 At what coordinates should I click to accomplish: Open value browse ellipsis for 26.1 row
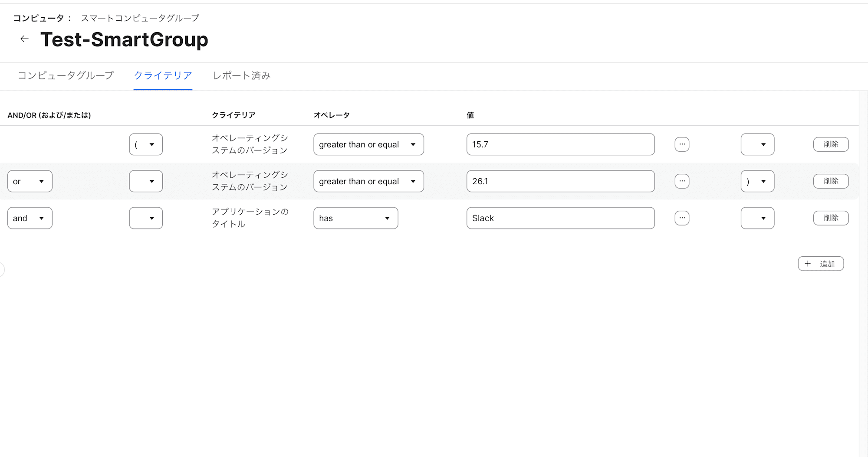coord(682,181)
